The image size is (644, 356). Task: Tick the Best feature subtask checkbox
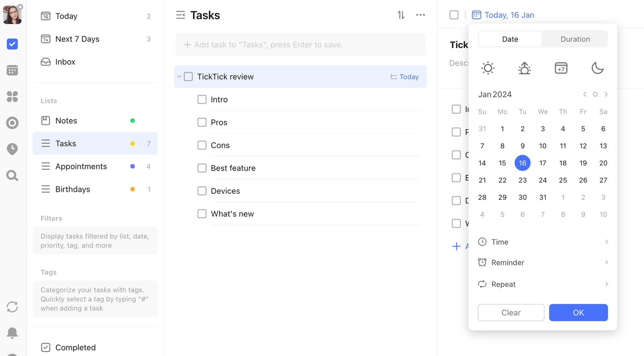pyautogui.click(x=202, y=168)
